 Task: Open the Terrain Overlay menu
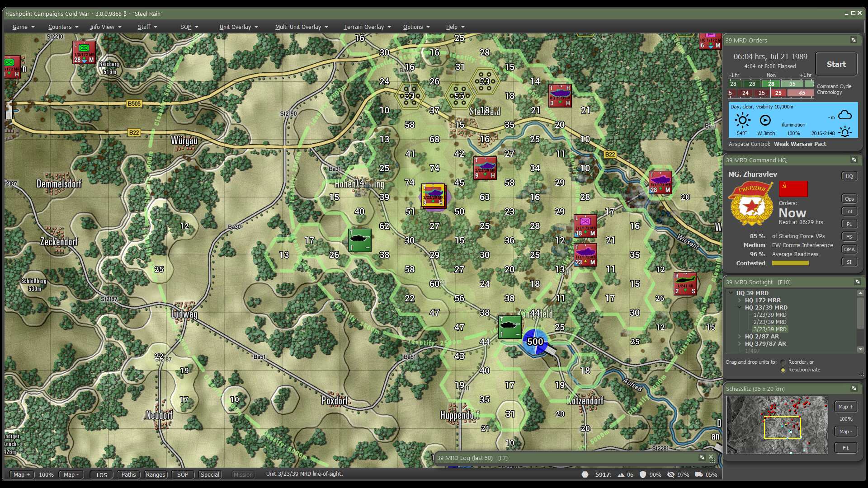(x=364, y=27)
